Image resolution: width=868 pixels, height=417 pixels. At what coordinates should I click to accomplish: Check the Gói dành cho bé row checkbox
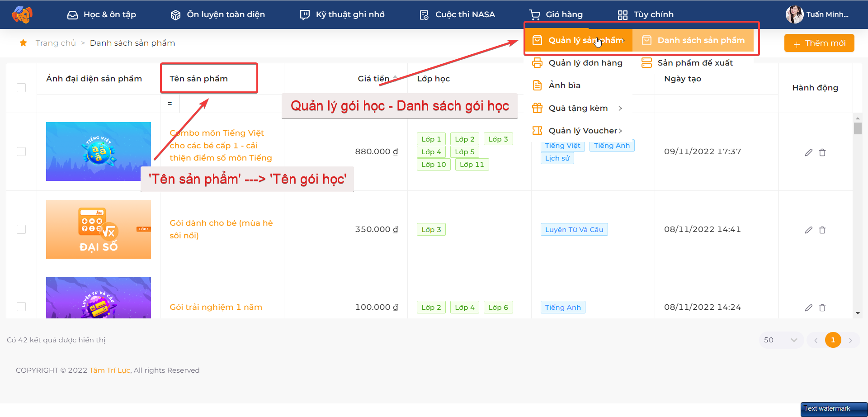(21, 229)
